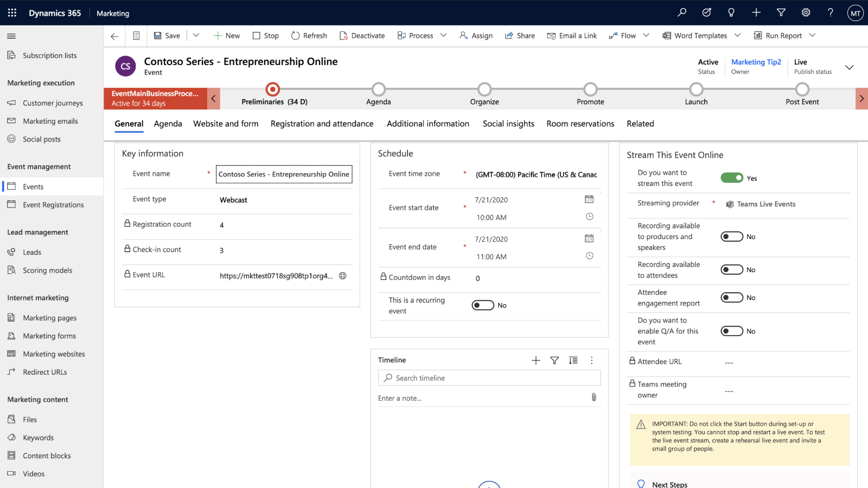Expand the Run Report dropdown arrow
Viewport: 868px width, 488px height.
pyautogui.click(x=812, y=35)
